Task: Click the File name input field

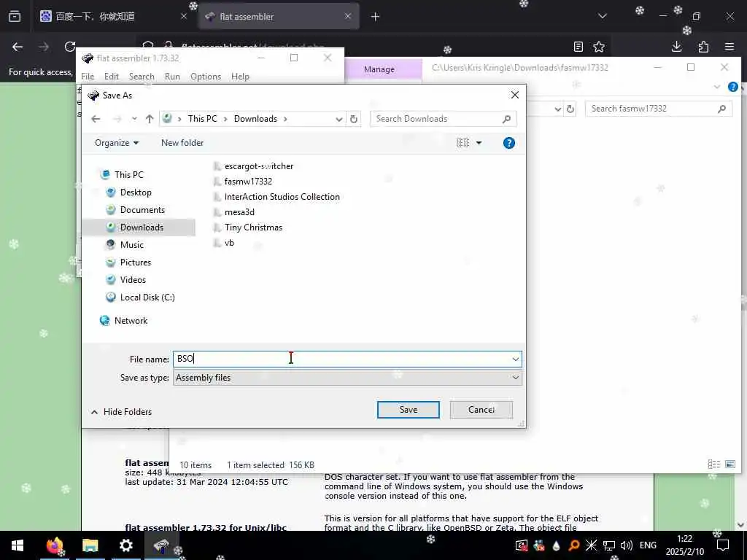Action: (341, 359)
